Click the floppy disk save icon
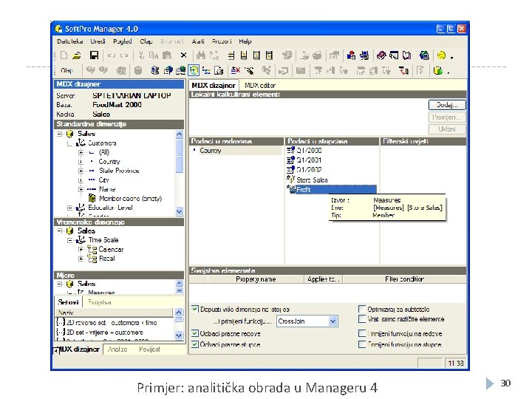The height and width of the screenshot is (399, 532). (94, 55)
